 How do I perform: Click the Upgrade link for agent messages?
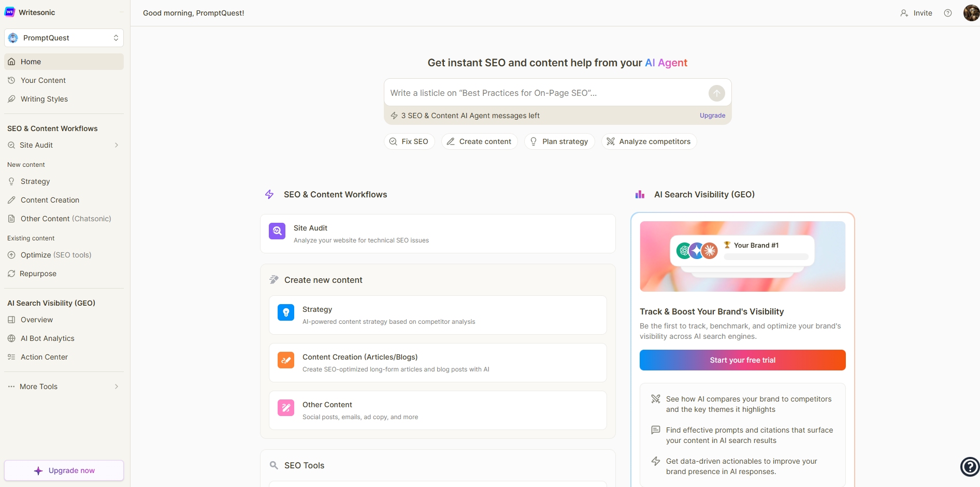click(x=712, y=116)
